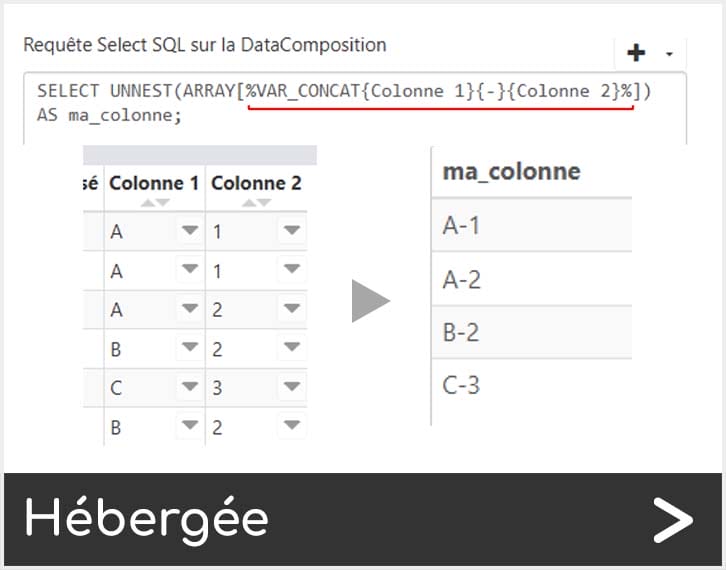The width and height of the screenshot is (726, 570).
Task: Click the Colonne 2 column header label
Action: pyautogui.click(x=256, y=183)
